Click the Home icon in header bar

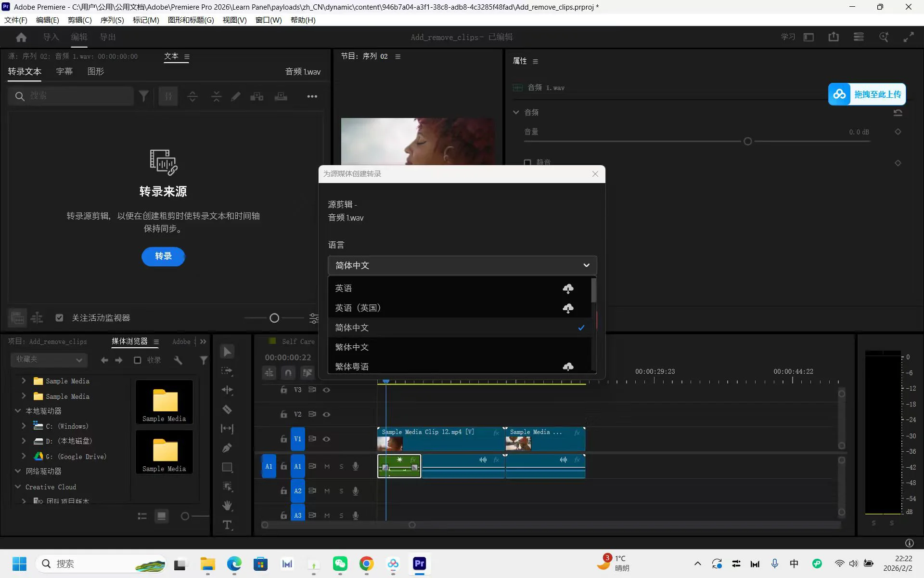pos(21,37)
